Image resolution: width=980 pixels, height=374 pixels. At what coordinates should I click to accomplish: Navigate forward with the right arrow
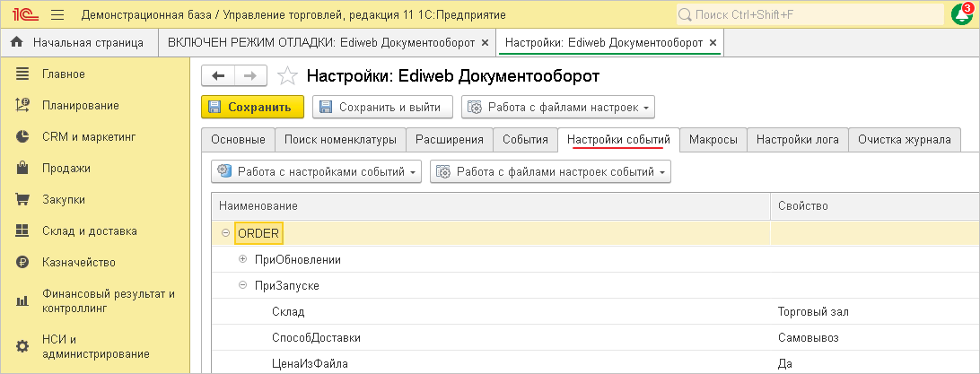click(x=250, y=76)
